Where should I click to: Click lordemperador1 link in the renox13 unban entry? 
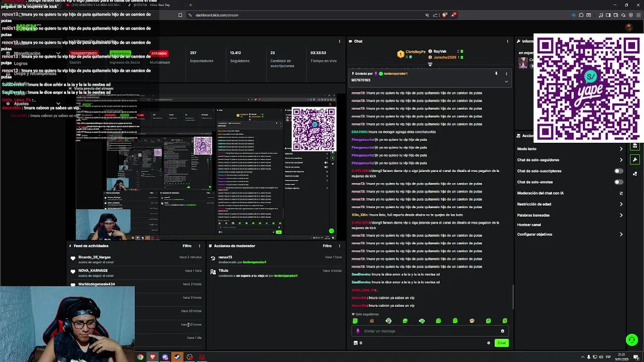(x=255, y=262)
